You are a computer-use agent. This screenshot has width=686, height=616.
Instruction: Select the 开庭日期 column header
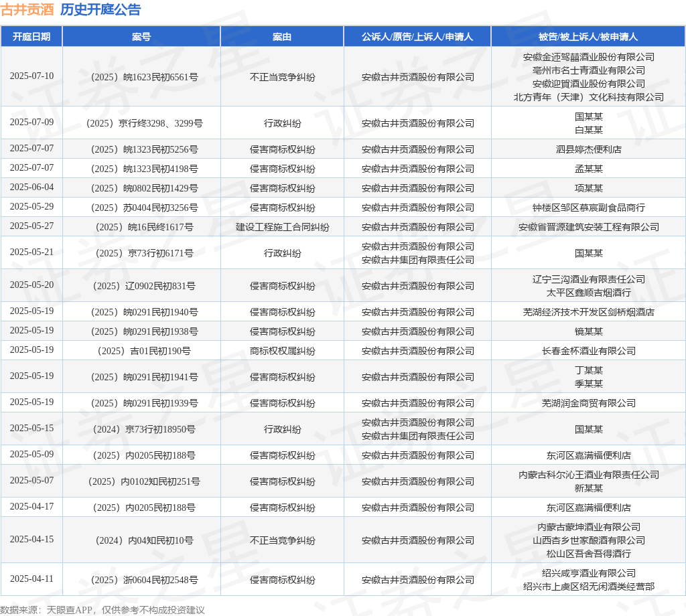(x=31, y=37)
